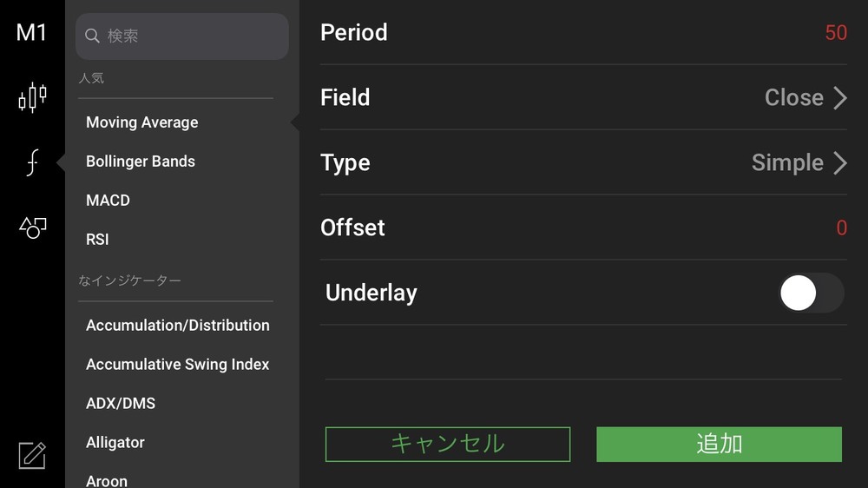Edit the Period value 50
868x488 pixels.
836,33
